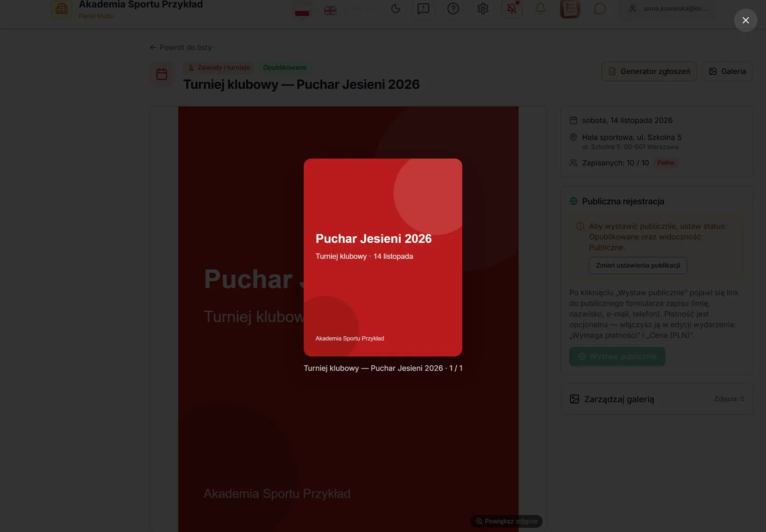Open the Generator zgłoszeń button

tap(649, 71)
